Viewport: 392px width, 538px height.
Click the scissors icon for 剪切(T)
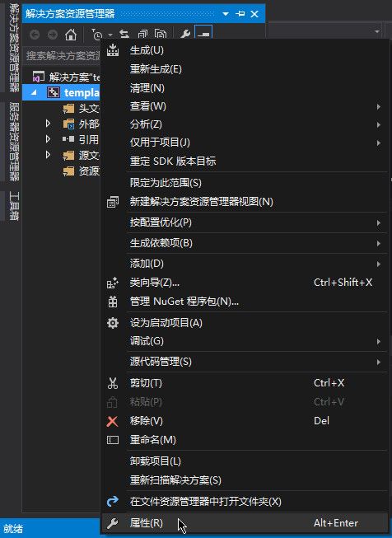(x=113, y=383)
